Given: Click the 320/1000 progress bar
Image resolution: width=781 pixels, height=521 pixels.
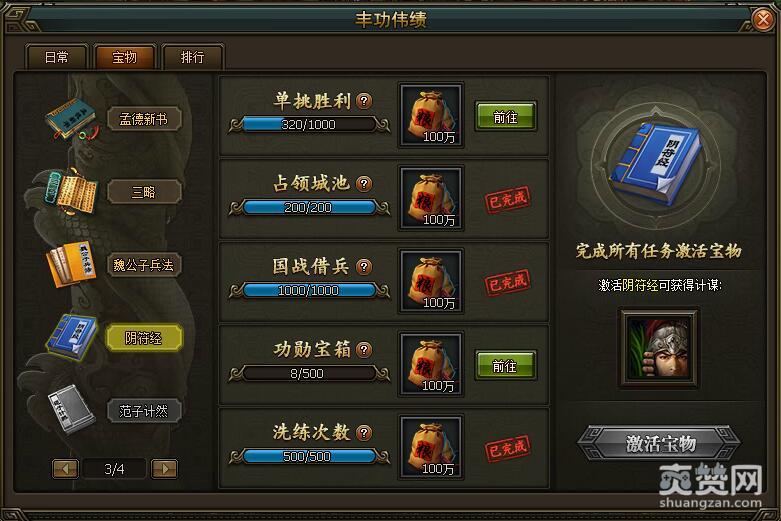Looking at the screenshot, I should [x=309, y=125].
